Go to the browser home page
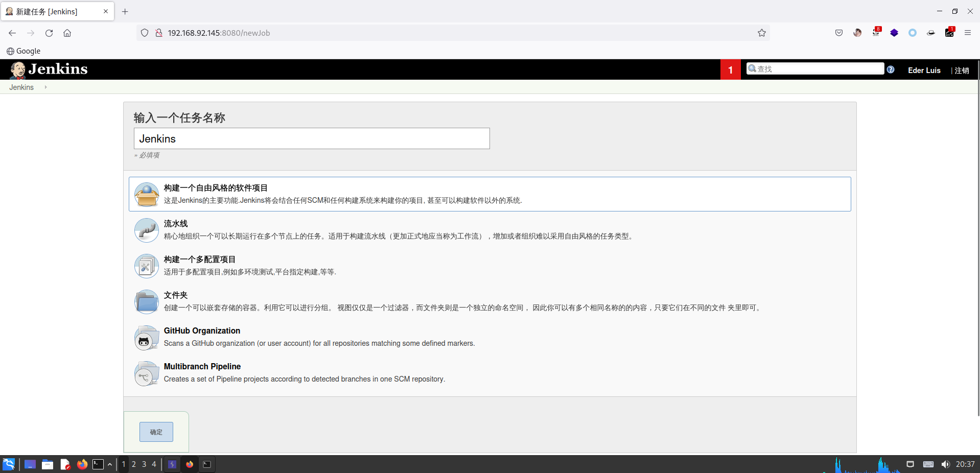980x473 pixels. click(67, 33)
